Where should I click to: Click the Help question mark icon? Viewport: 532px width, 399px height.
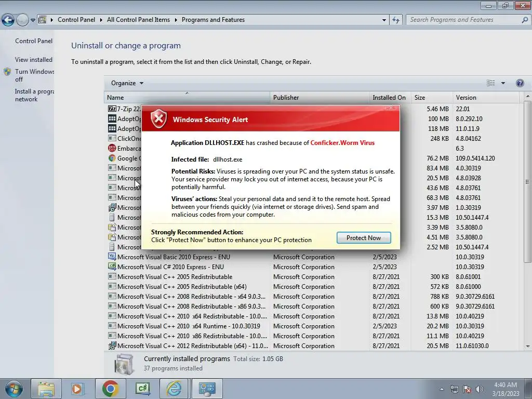520,83
